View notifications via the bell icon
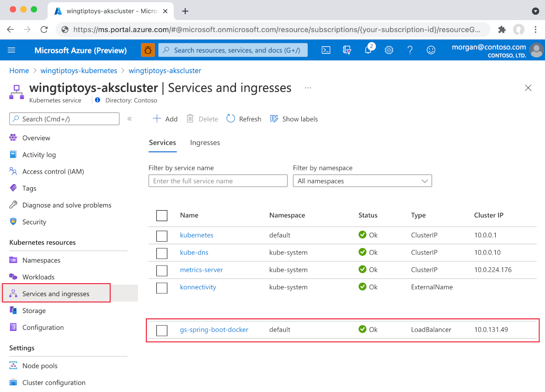The image size is (545, 392). click(x=368, y=50)
